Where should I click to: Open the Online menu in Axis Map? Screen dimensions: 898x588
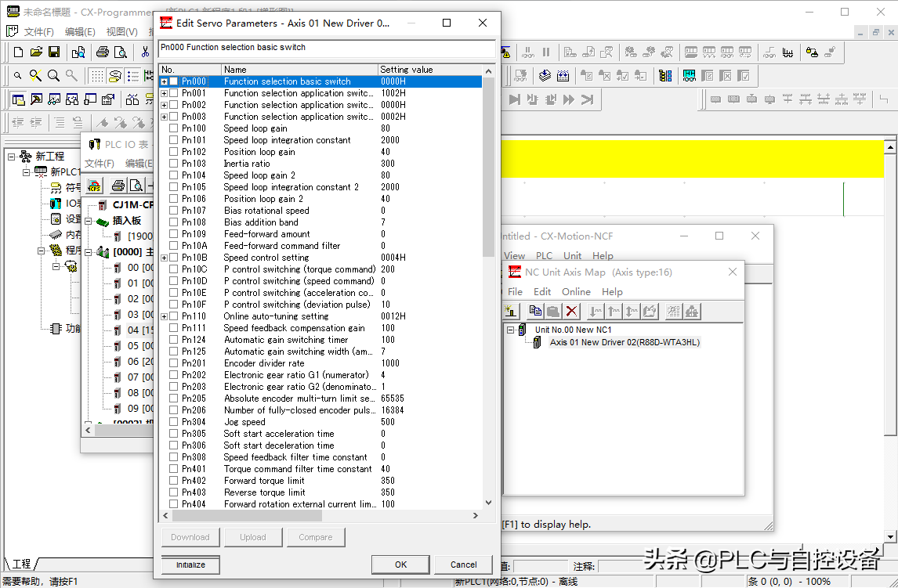(576, 291)
